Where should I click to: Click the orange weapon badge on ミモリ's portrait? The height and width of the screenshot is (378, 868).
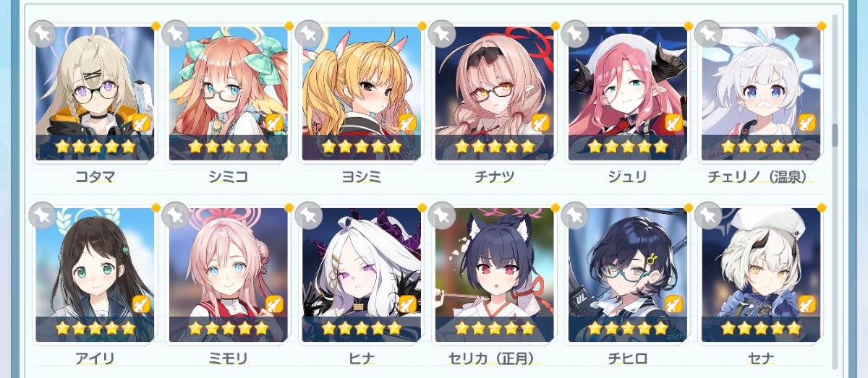274,304
